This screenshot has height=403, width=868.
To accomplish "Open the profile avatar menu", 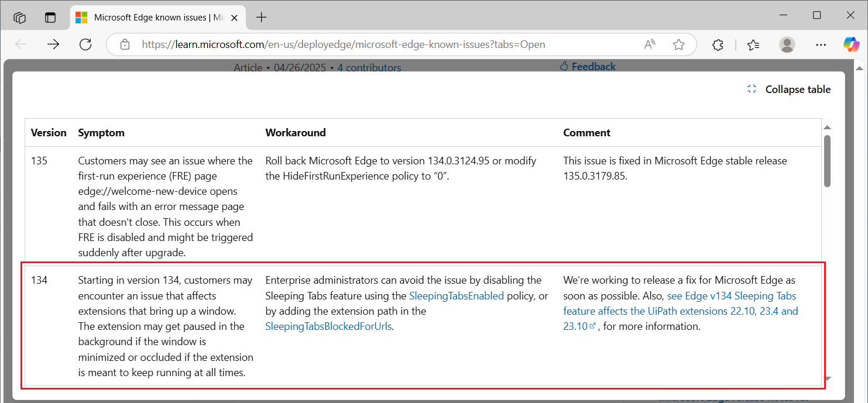I will point(787,44).
